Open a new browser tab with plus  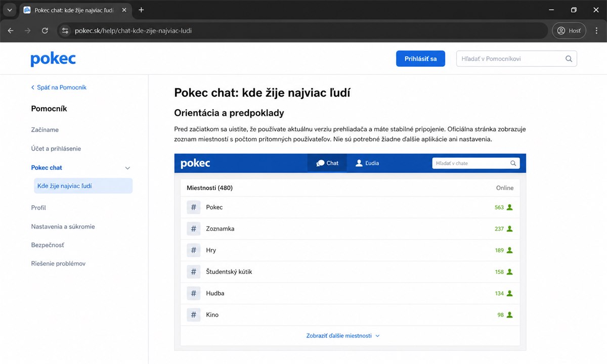[x=141, y=10]
